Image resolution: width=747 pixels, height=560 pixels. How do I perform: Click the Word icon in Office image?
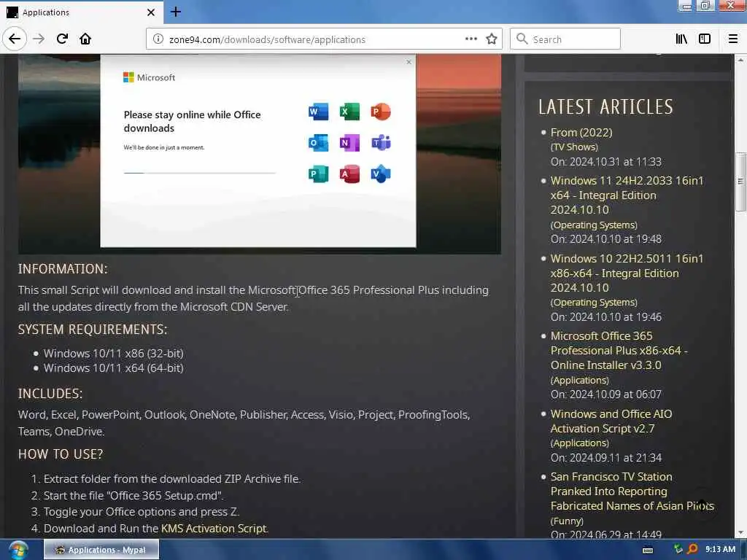pos(318,112)
